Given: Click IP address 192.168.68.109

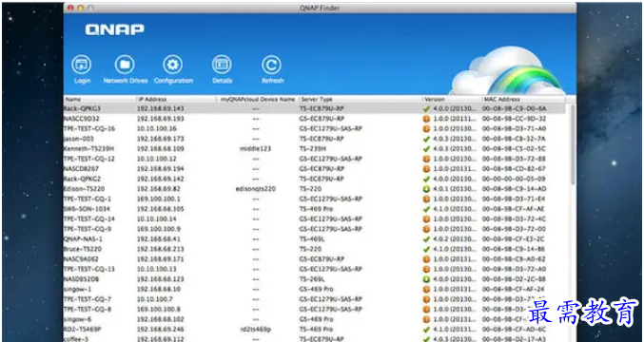Looking at the screenshot, I should point(160,149).
